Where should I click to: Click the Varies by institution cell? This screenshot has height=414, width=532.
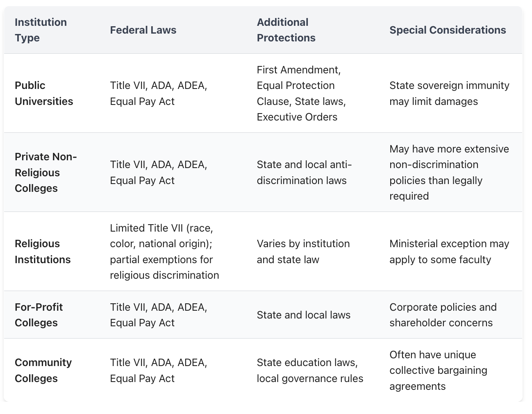tap(303, 251)
